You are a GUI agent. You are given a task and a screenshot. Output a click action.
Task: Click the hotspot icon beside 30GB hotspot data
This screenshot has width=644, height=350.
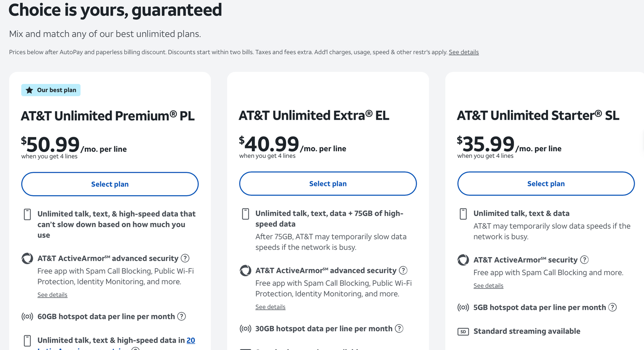pyautogui.click(x=245, y=329)
